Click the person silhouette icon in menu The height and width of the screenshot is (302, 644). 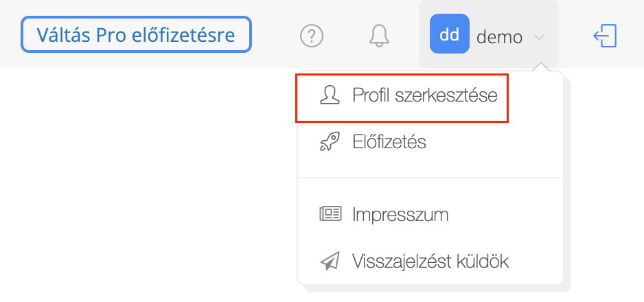coord(330,95)
